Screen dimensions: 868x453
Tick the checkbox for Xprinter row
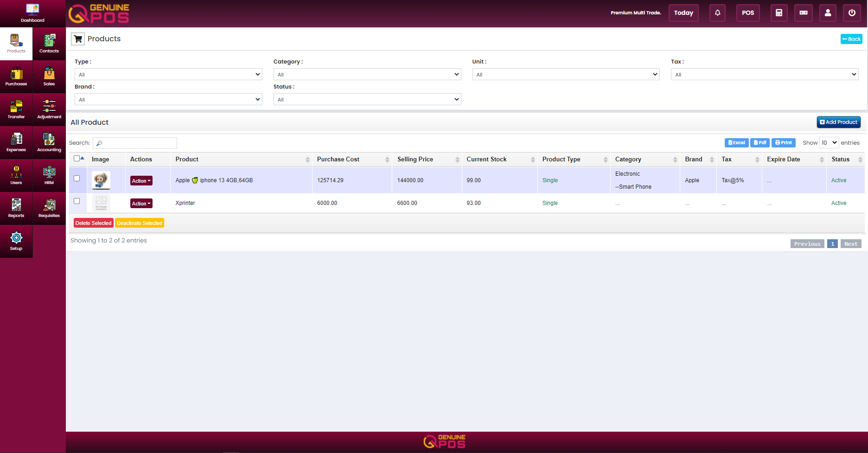coord(77,201)
